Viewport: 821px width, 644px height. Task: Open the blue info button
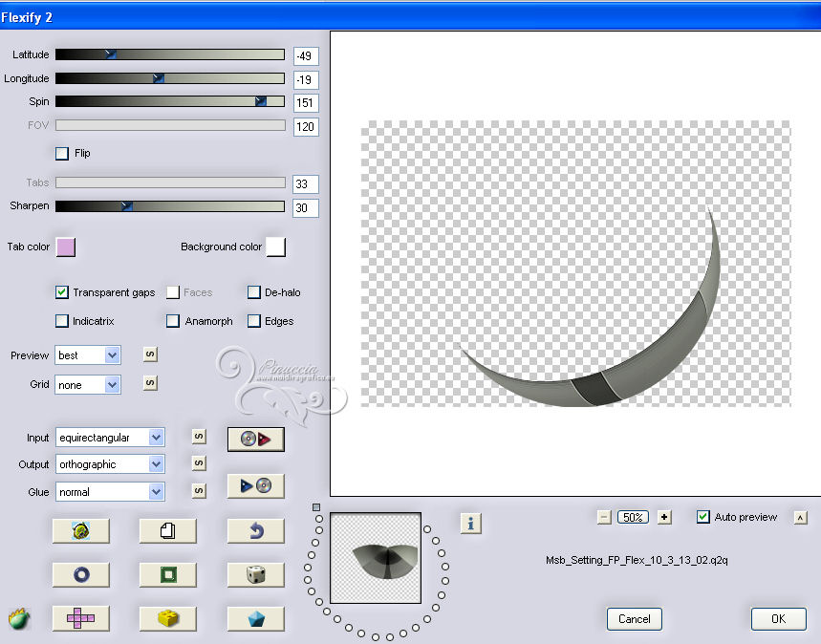[471, 523]
